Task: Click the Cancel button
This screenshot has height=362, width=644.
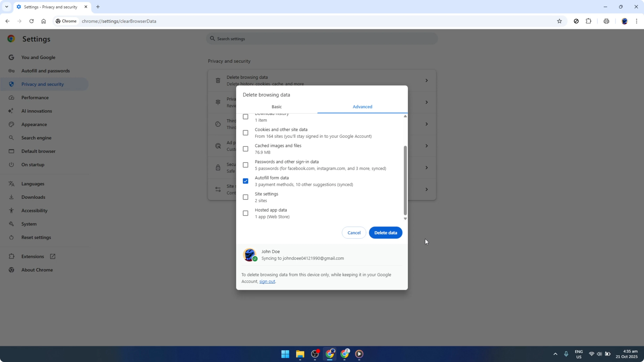Action: coord(354,233)
